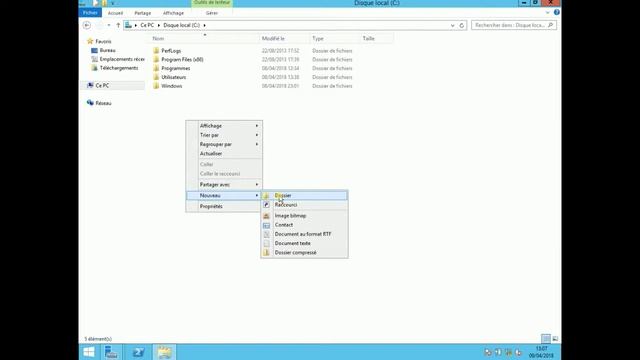
Task: Open recent locations dropdown next to navigation arrows
Action: pyautogui.click(x=109, y=25)
